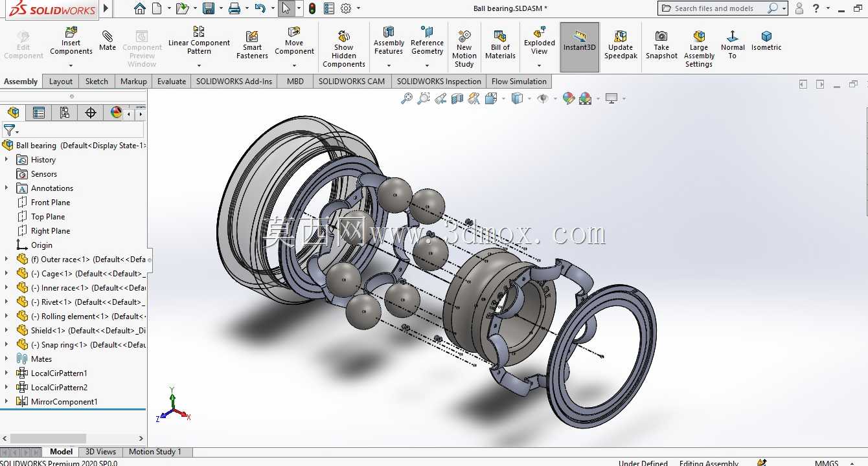Click Update Speedpak
868x466 pixels.
point(621,45)
